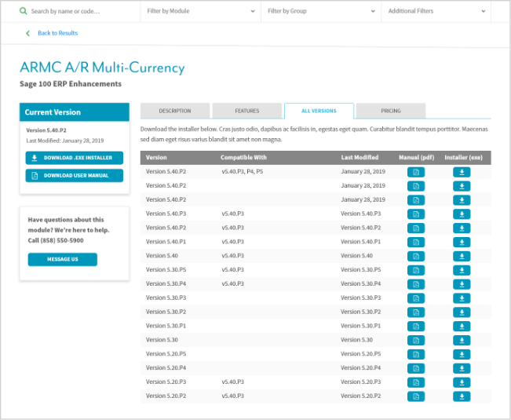Download installer for Version 5.30.P2

[462, 312]
